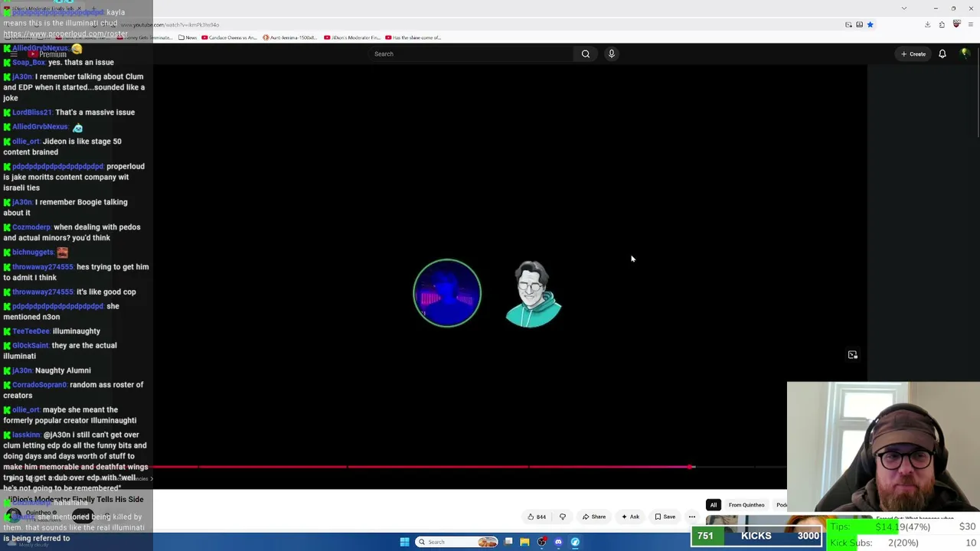980x551 pixels.
Task: Click username Gl0ckSaint in chat
Action: click(x=31, y=346)
